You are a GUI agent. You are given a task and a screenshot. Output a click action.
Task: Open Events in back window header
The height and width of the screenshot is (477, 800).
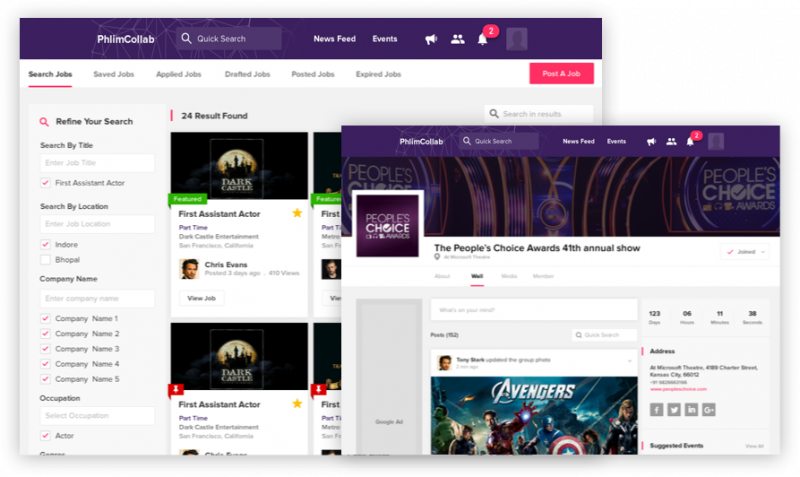coord(385,39)
